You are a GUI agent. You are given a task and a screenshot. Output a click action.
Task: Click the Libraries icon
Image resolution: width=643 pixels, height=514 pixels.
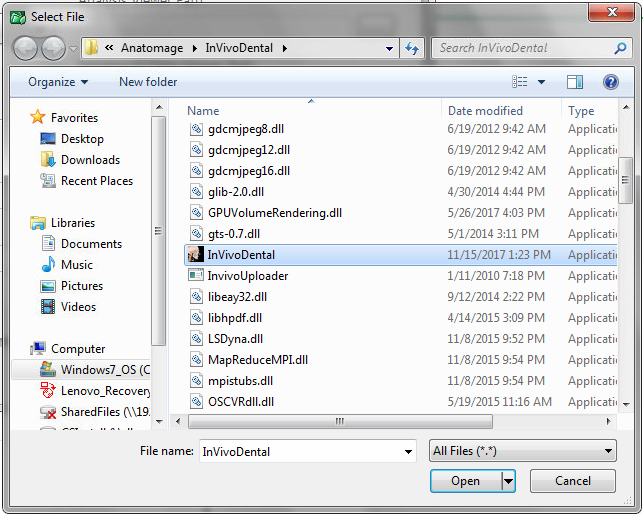pos(38,222)
